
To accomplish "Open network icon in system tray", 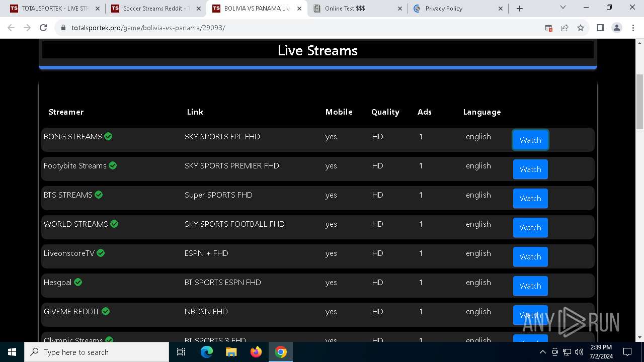I will [x=567, y=352].
